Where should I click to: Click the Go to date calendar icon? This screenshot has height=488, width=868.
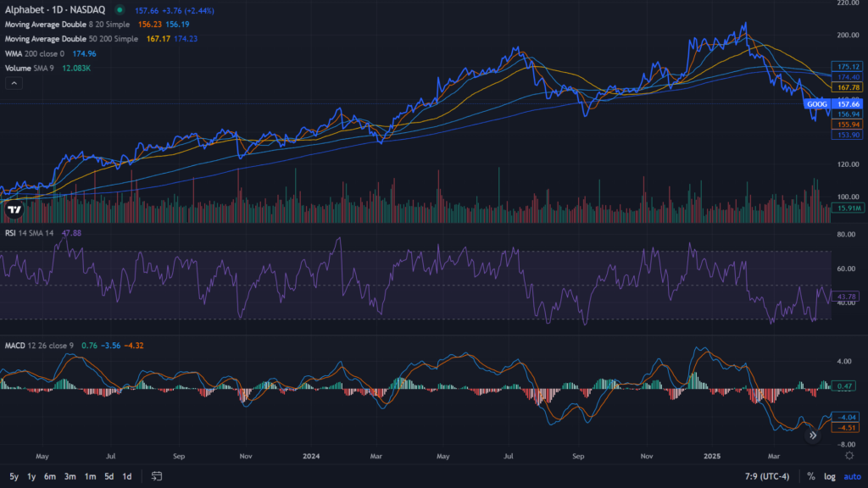point(157,476)
